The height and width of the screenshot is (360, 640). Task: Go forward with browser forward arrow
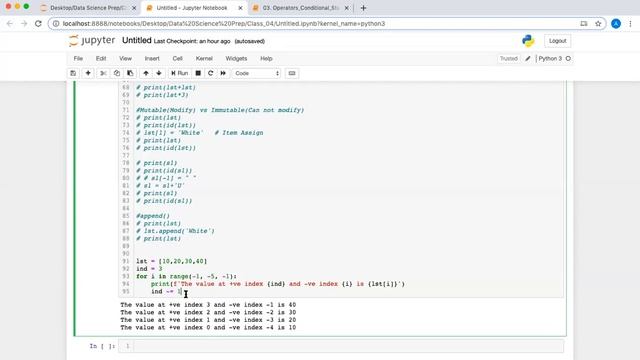point(24,24)
